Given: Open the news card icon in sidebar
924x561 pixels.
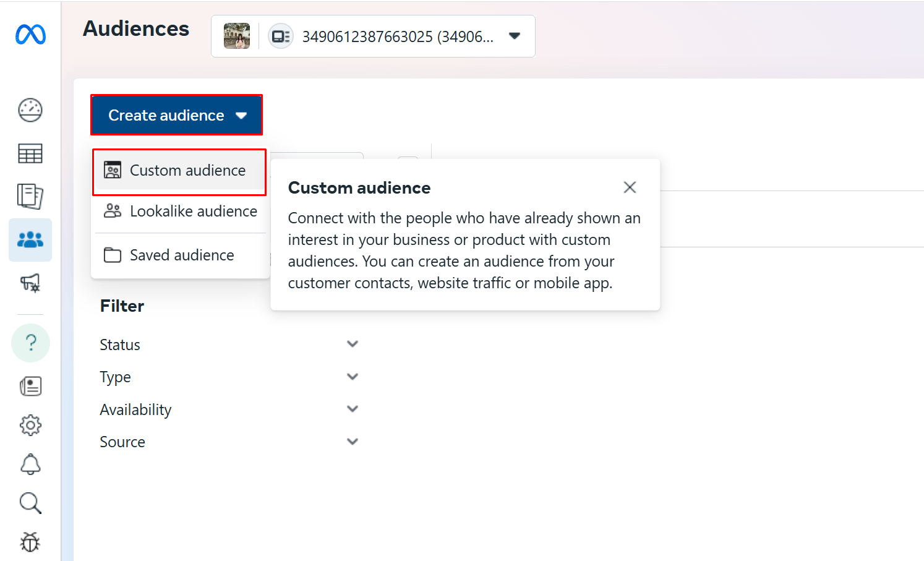Looking at the screenshot, I should 30,387.
